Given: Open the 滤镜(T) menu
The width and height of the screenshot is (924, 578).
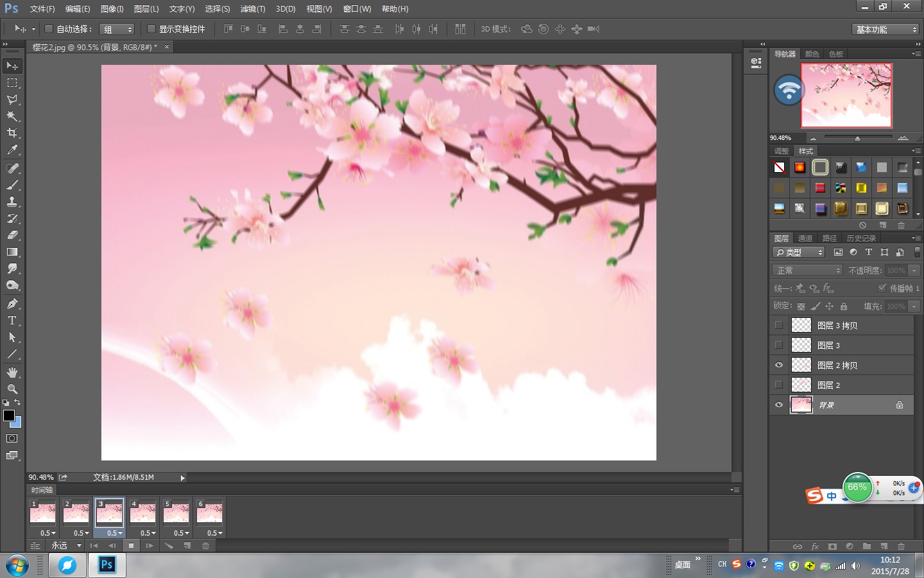Looking at the screenshot, I should pos(252,9).
